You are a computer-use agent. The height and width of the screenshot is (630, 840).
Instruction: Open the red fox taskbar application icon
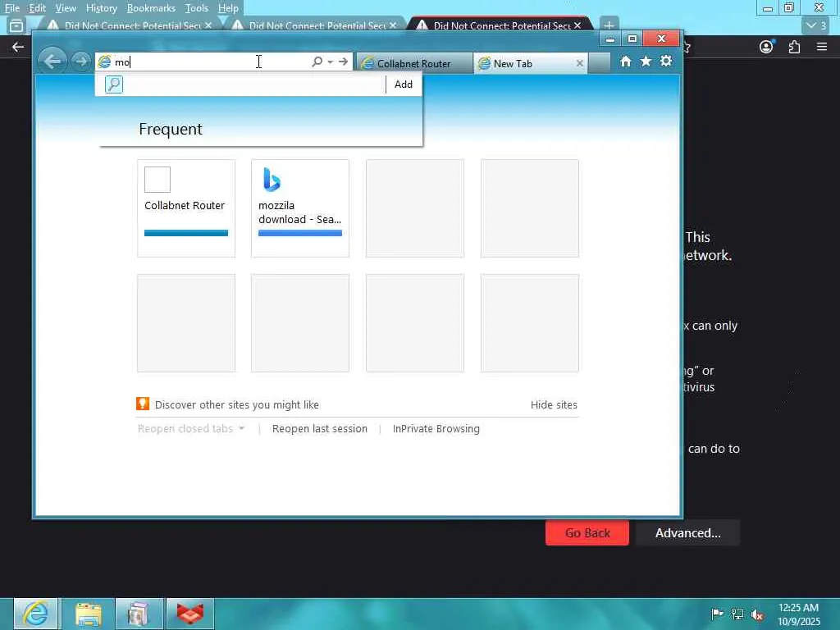(190, 614)
